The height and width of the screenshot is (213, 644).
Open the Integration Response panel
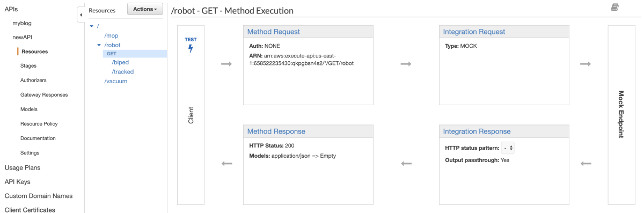[x=477, y=131]
